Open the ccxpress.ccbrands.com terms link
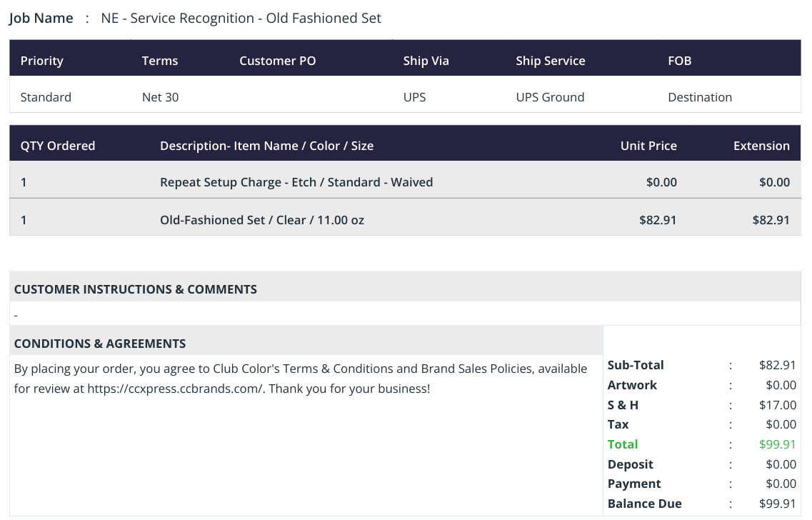 coord(176,389)
